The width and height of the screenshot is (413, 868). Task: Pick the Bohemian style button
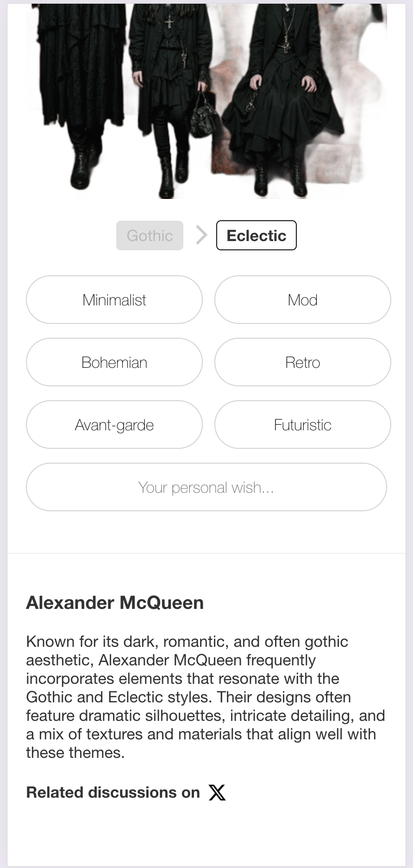(114, 362)
